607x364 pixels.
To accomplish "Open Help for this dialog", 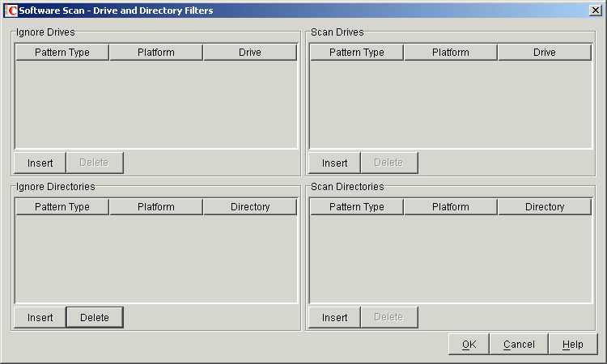I will pos(572,344).
